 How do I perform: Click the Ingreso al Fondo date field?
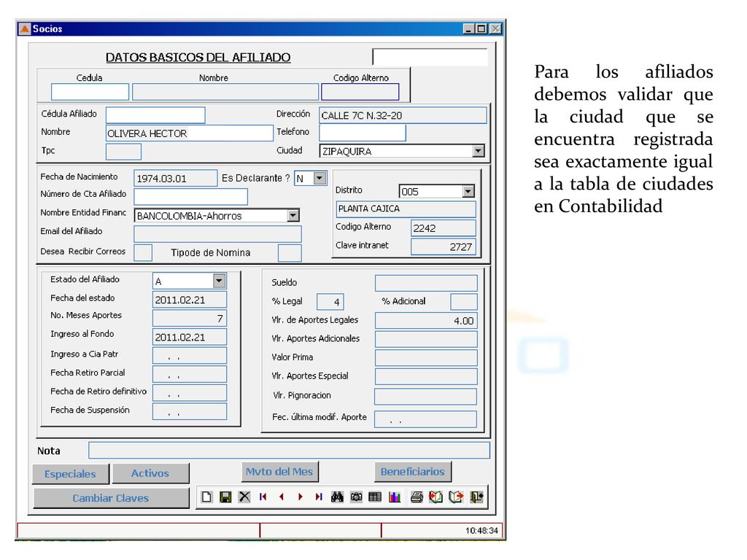pos(190,337)
